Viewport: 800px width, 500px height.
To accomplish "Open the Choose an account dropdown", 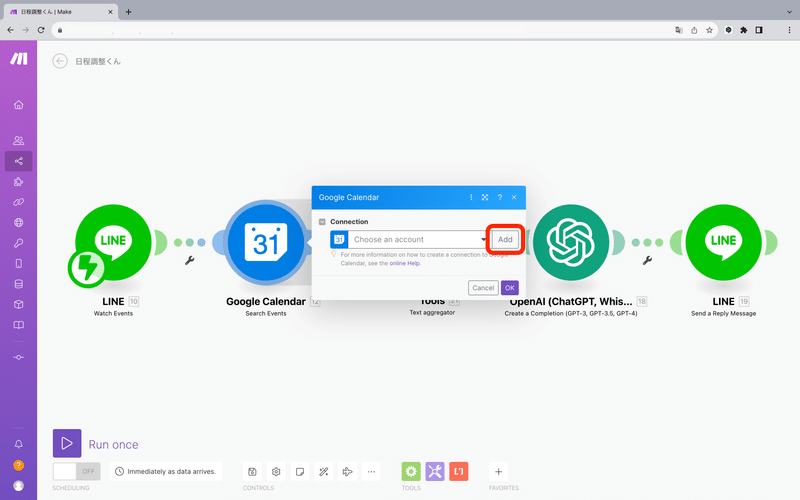I will [x=410, y=239].
